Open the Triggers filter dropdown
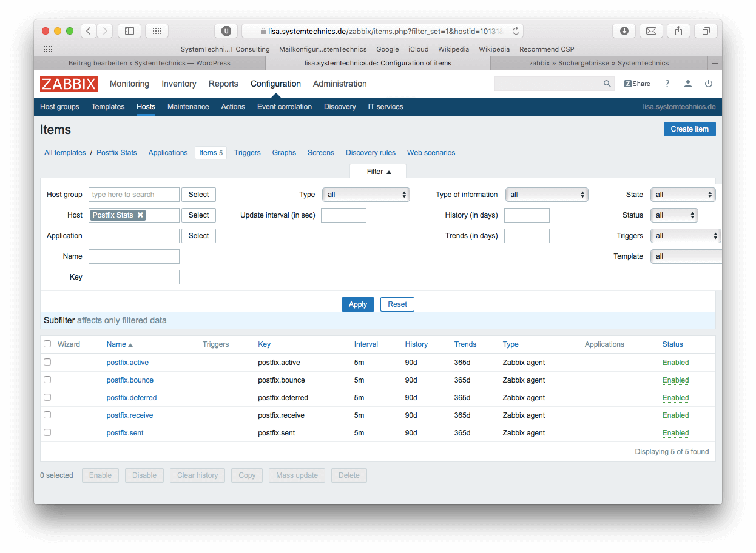756x553 pixels. 686,236
